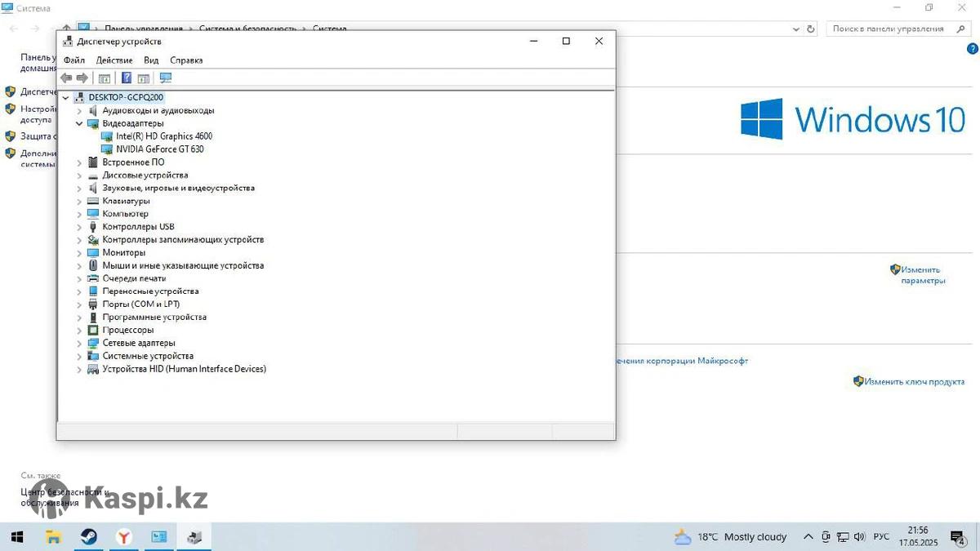Image resolution: width=980 pixels, height=551 pixels.
Task: Expand the Дисковые устройства category
Action: click(x=80, y=176)
